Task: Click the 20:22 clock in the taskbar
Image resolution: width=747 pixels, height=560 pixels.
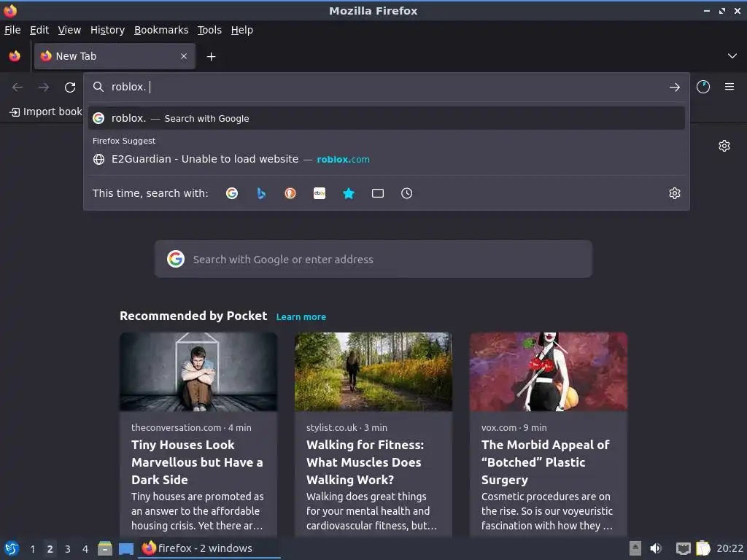Action: click(x=729, y=548)
